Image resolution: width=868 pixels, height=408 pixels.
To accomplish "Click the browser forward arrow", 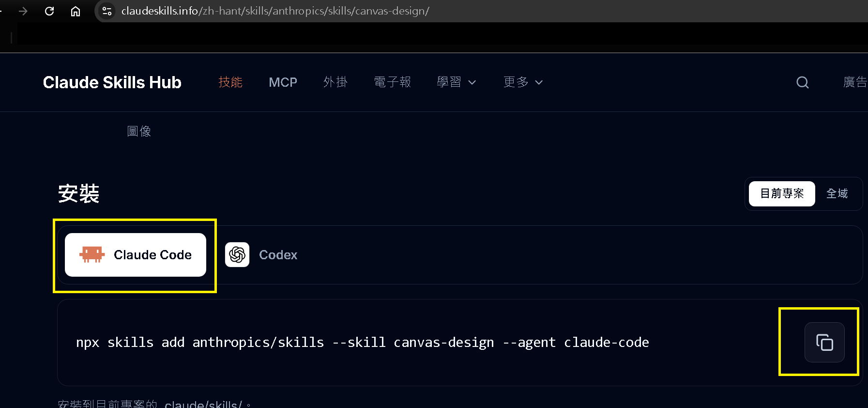I will pos(23,11).
